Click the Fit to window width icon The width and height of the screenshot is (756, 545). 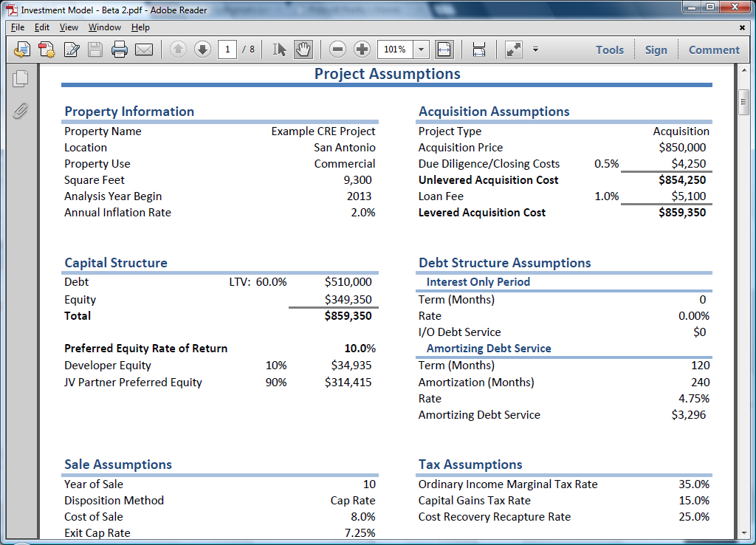444,49
